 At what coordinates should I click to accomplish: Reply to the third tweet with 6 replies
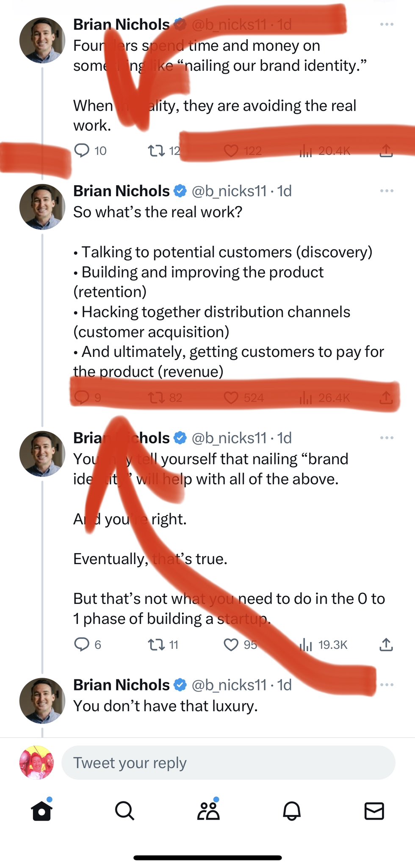tap(82, 645)
